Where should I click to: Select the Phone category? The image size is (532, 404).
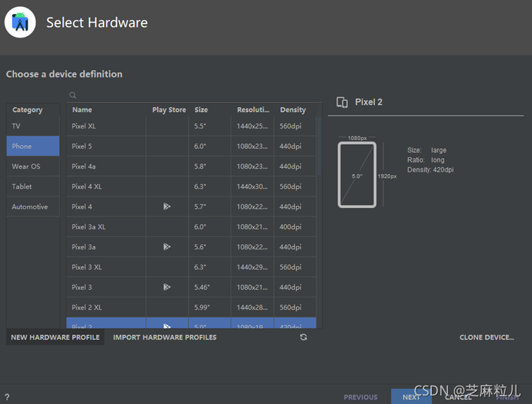33,147
